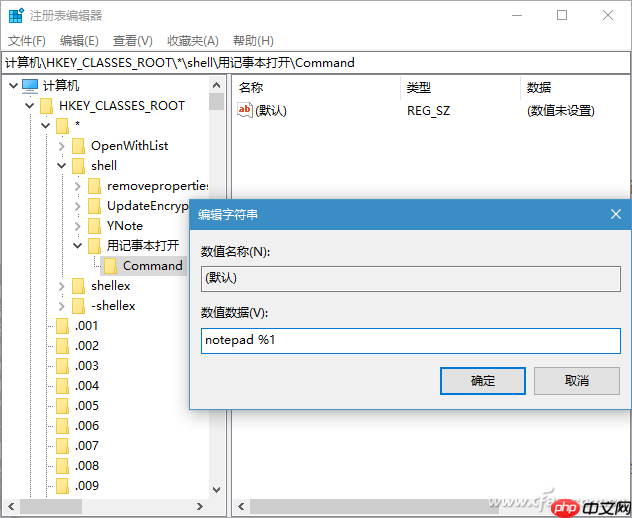
Task: Click the OpenWithList folder icon
Action: click(x=79, y=146)
